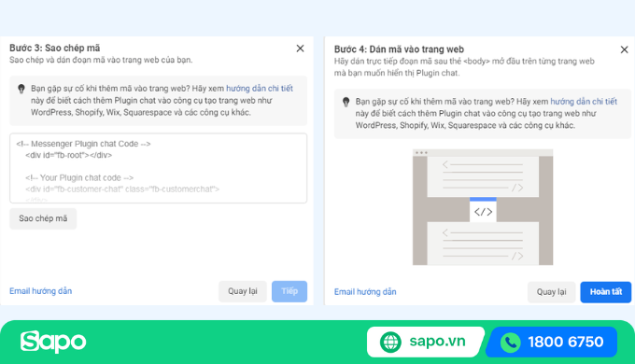The width and height of the screenshot is (635, 364).
Task: Click the sapo.vn website text
Action: (x=437, y=342)
